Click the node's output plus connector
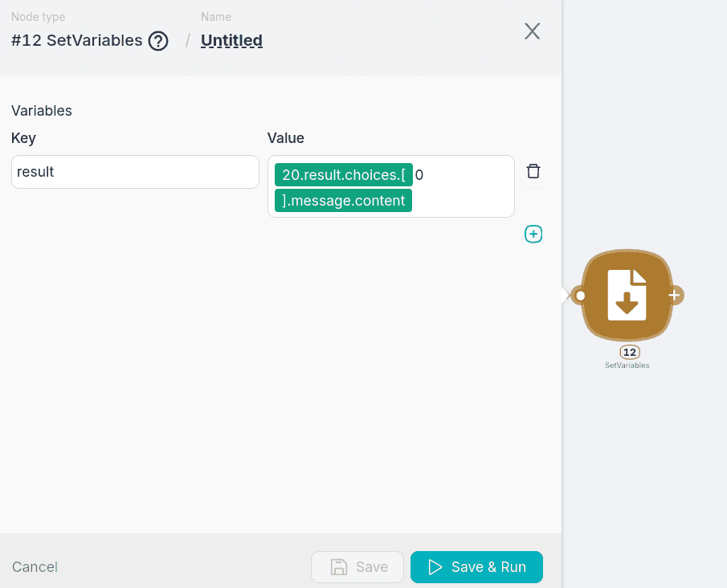The height and width of the screenshot is (588, 727). 675,296
